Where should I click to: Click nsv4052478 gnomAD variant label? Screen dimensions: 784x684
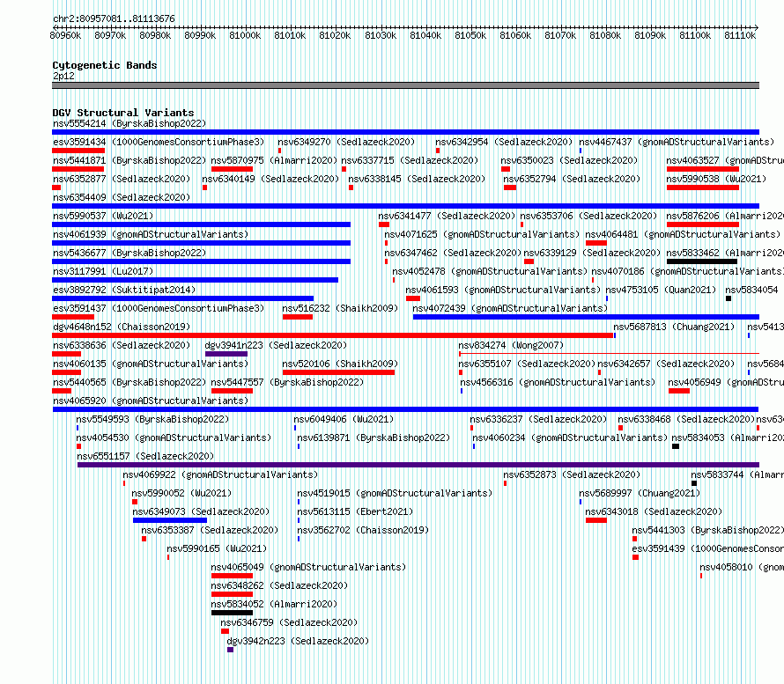tap(490, 271)
